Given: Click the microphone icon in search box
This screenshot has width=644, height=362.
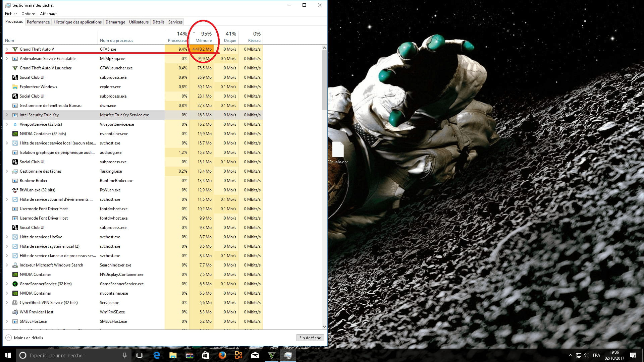Looking at the screenshot, I should point(124,355).
